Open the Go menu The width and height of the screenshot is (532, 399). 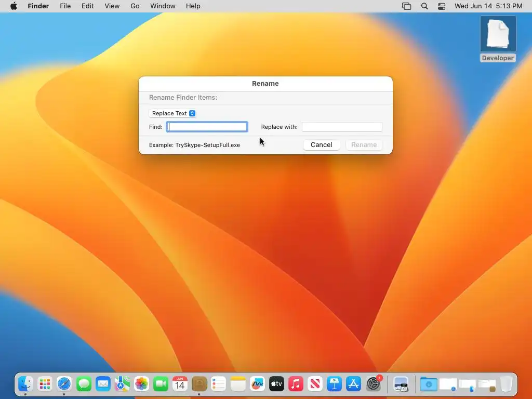click(x=135, y=6)
